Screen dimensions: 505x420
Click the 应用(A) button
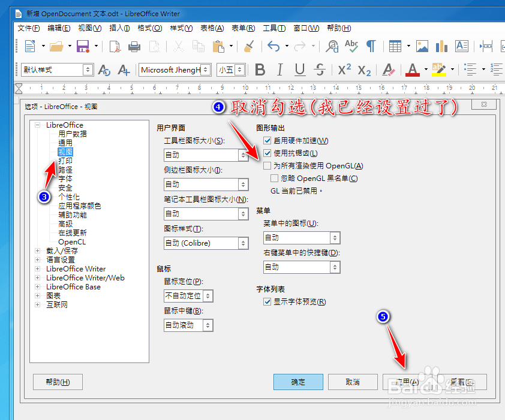407,382
